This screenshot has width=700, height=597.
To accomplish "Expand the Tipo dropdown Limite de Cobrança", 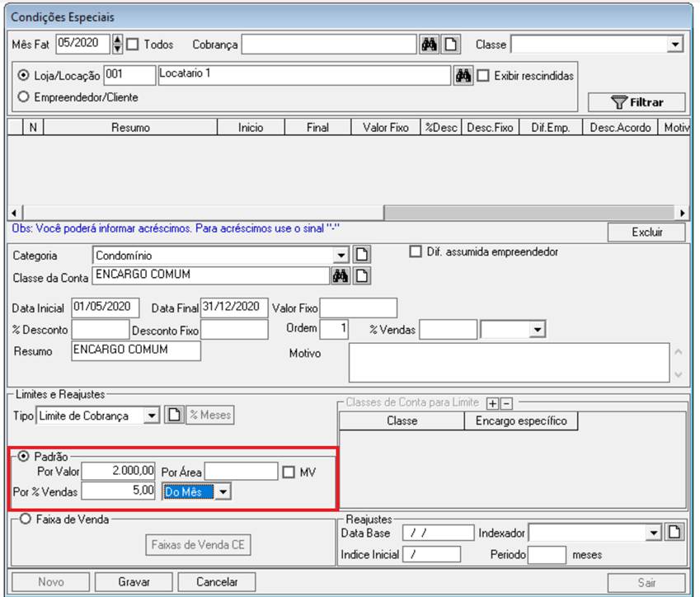I will pos(152,416).
